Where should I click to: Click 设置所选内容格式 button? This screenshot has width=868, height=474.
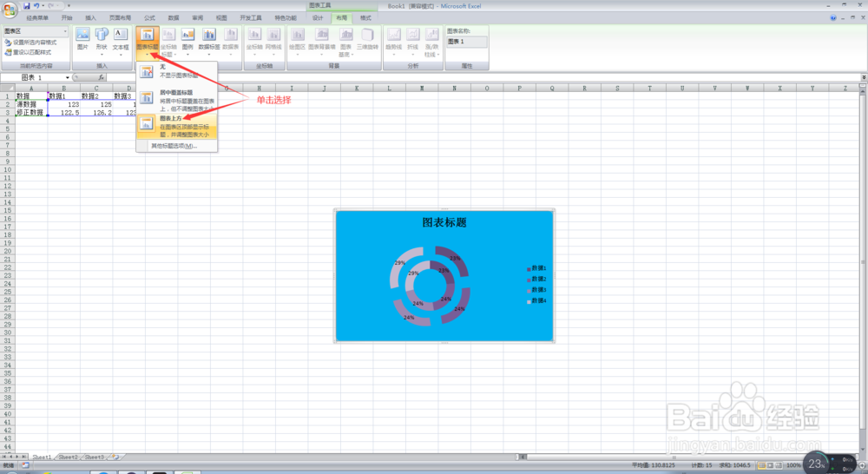(30, 42)
